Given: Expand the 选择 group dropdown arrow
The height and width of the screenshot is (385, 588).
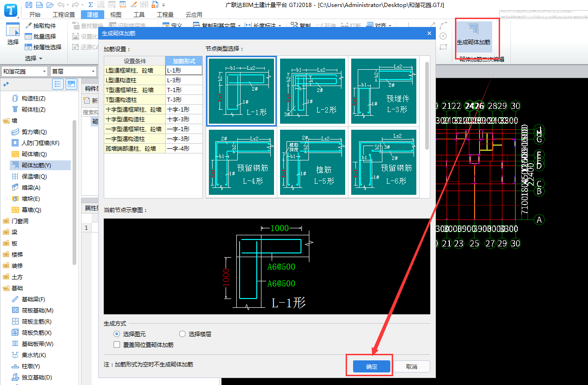Looking at the screenshot, I should pyautogui.click(x=40, y=58).
